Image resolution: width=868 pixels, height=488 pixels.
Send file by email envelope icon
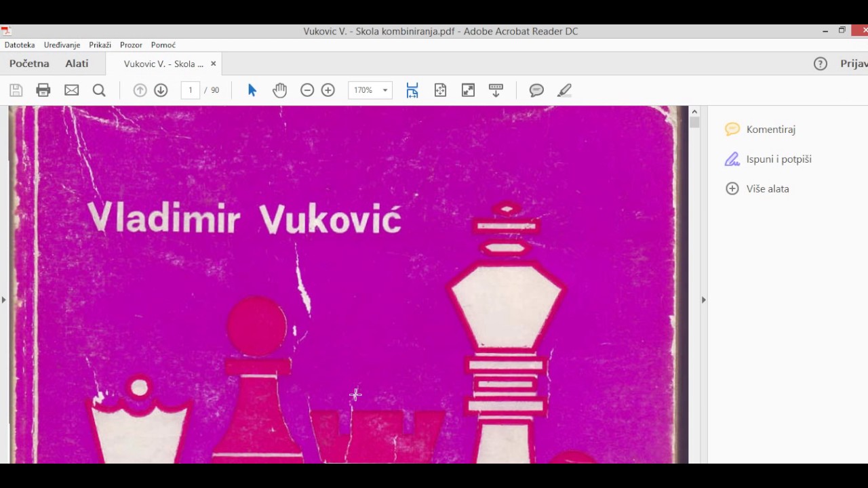(x=71, y=90)
